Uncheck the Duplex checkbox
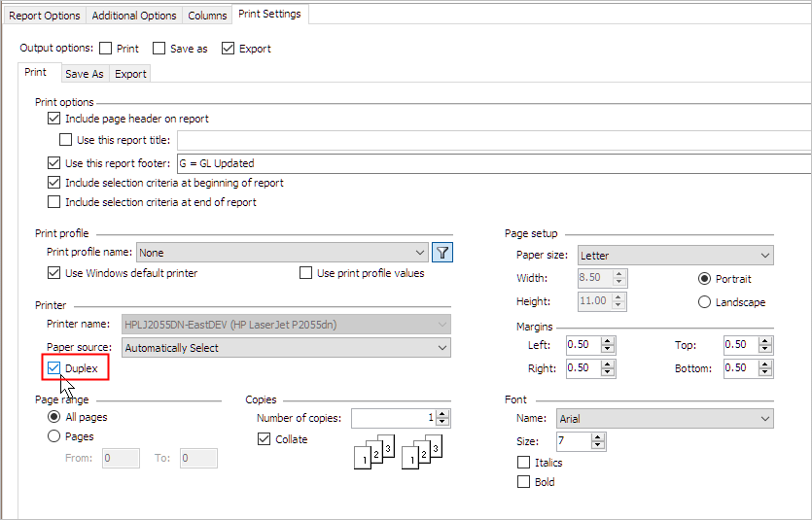The image size is (812, 520). [53, 368]
